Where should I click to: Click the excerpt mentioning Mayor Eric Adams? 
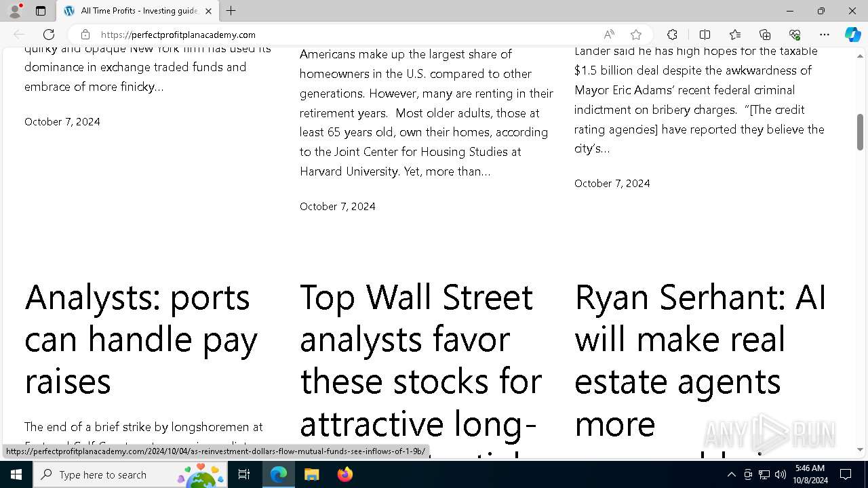699,100
